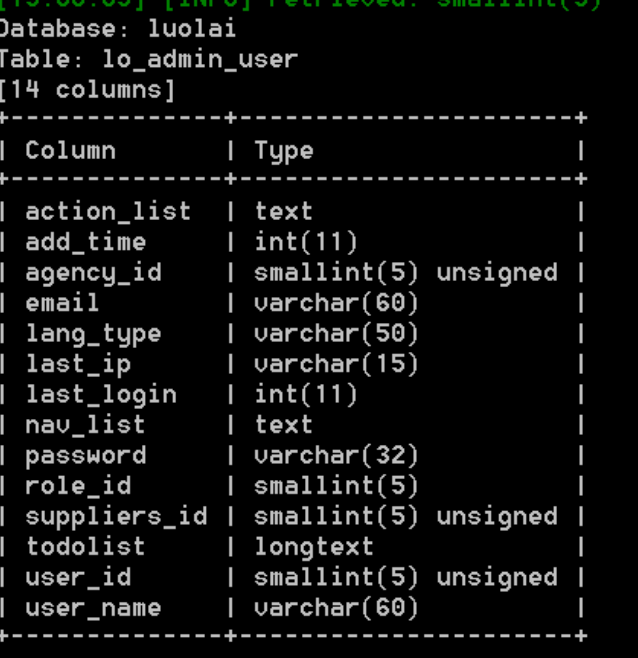The height and width of the screenshot is (658, 638).
Task: Click the longtext type value
Action: coord(314,548)
